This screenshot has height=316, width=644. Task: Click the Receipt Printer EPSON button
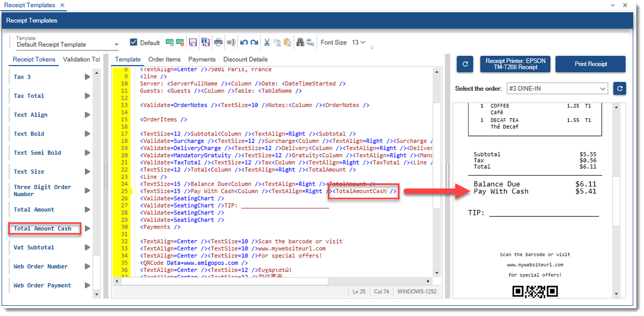click(x=515, y=64)
